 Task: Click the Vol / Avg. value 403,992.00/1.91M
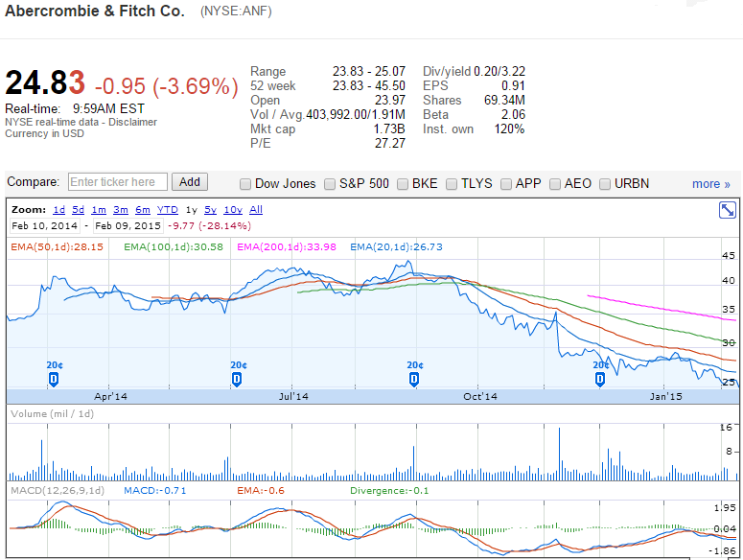pos(356,115)
